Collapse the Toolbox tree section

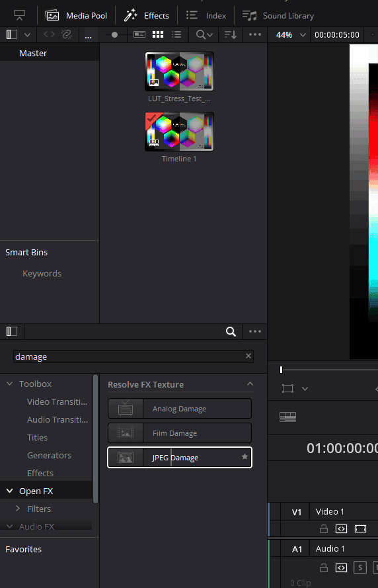(x=10, y=384)
